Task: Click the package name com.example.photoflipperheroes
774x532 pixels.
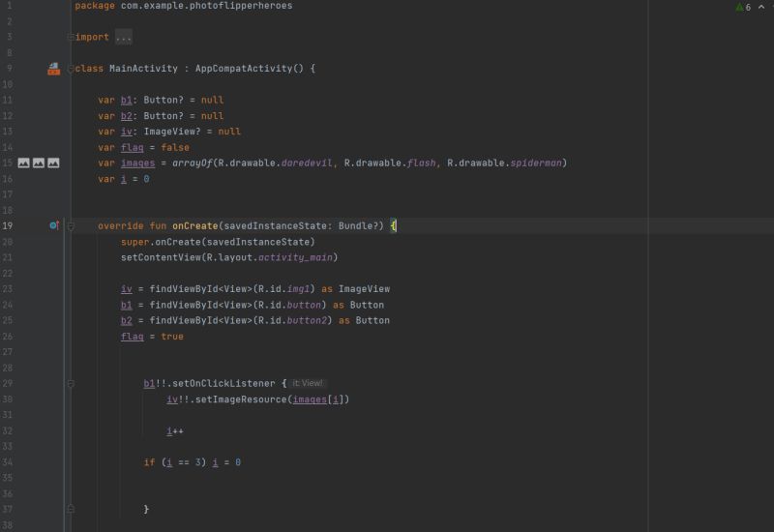Action: click(206, 6)
